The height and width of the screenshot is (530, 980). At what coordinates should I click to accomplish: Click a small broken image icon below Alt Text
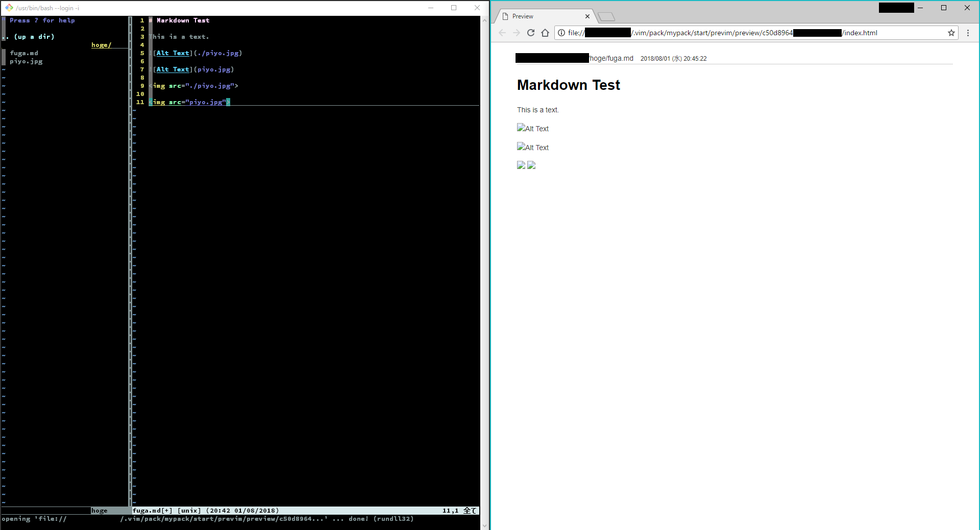point(521,165)
